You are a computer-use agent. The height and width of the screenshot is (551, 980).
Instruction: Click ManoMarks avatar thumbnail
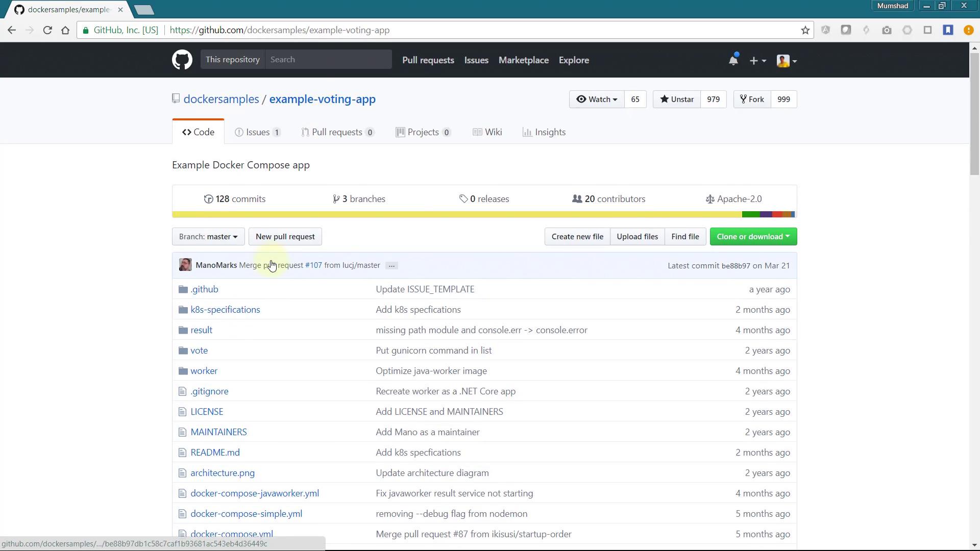coord(185,265)
